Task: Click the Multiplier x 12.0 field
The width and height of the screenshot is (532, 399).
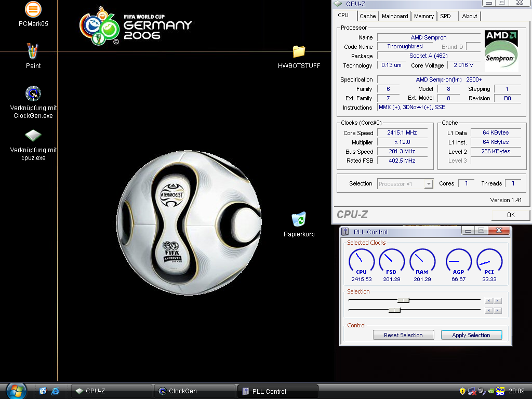Action: pos(402,142)
